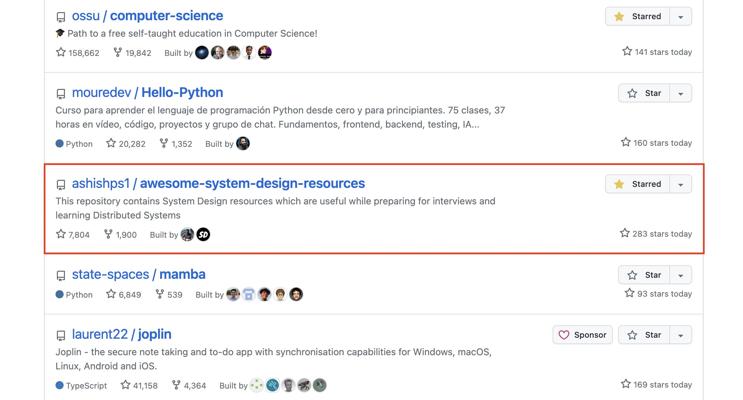View the 1,352 forks of Hello-Python

176,144
